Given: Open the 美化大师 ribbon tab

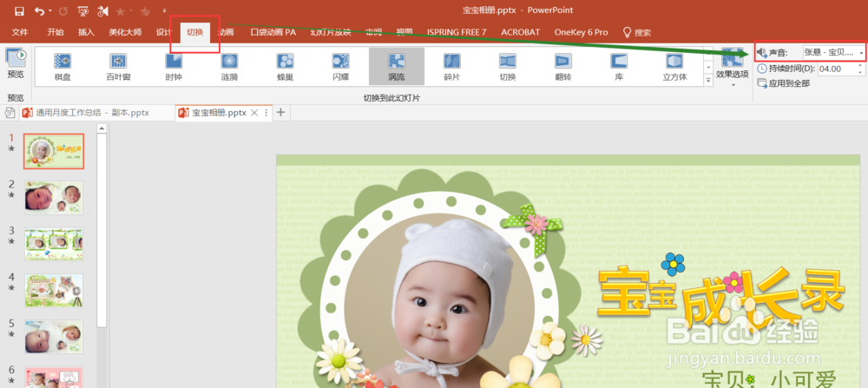Looking at the screenshot, I should pyautogui.click(x=125, y=32).
